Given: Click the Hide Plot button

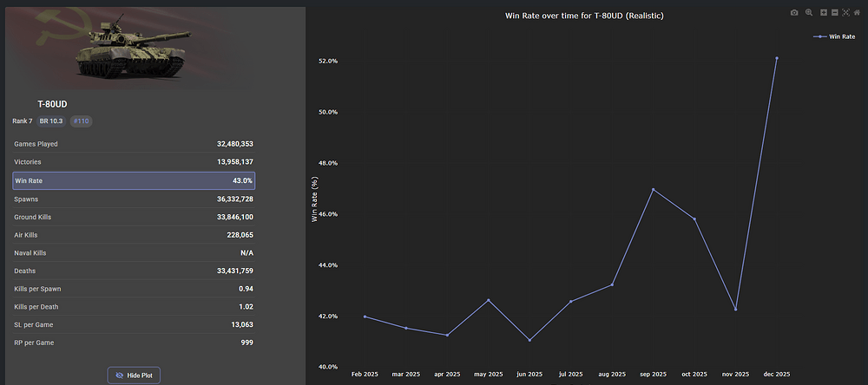Looking at the screenshot, I should 134,375.
